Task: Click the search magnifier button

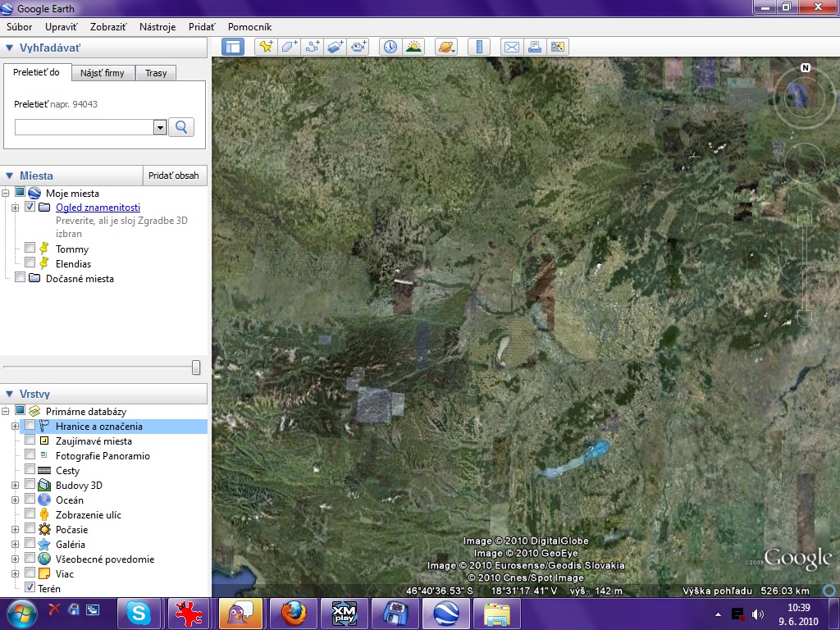Action: (x=181, y=127)
